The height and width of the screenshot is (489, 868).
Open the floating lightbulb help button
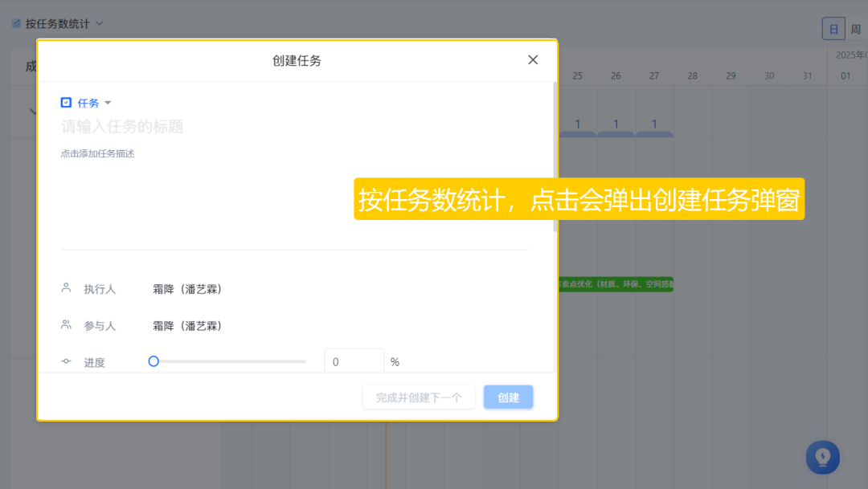coord(822,457)
